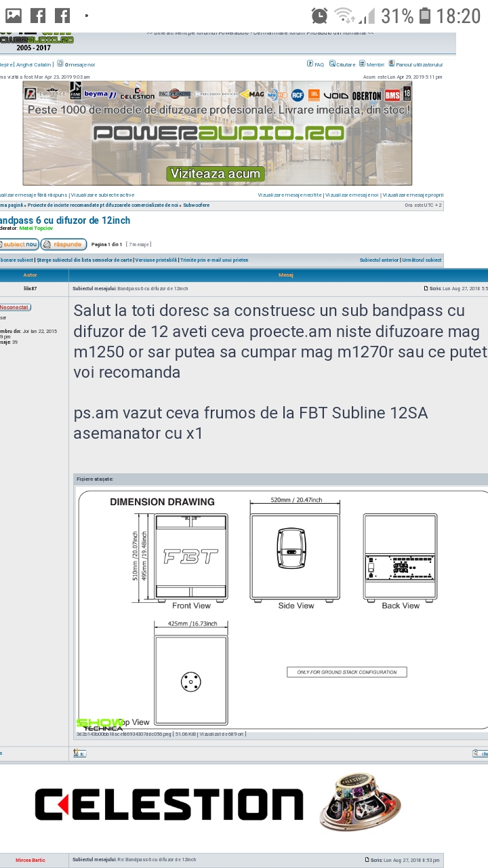Tap the alarm clock status icon

320,15
